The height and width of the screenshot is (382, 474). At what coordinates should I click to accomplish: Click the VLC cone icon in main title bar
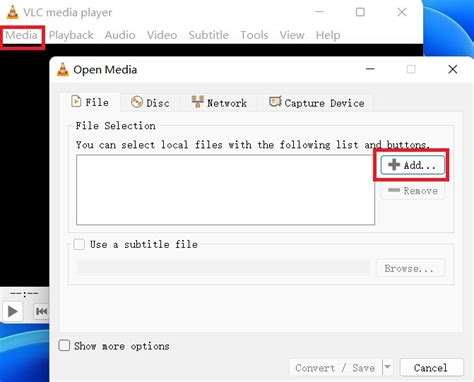(x=13, y=12)
